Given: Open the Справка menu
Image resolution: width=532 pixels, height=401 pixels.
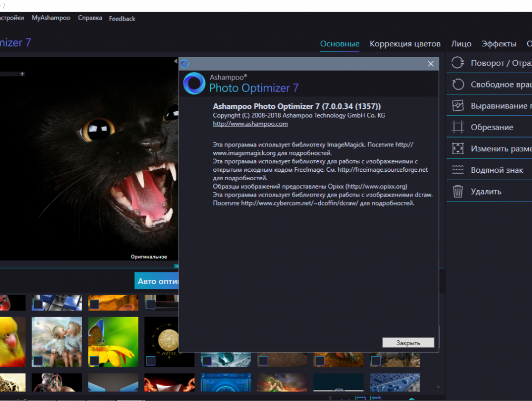Looking at the screenshot, I should [x=90, y=18].
